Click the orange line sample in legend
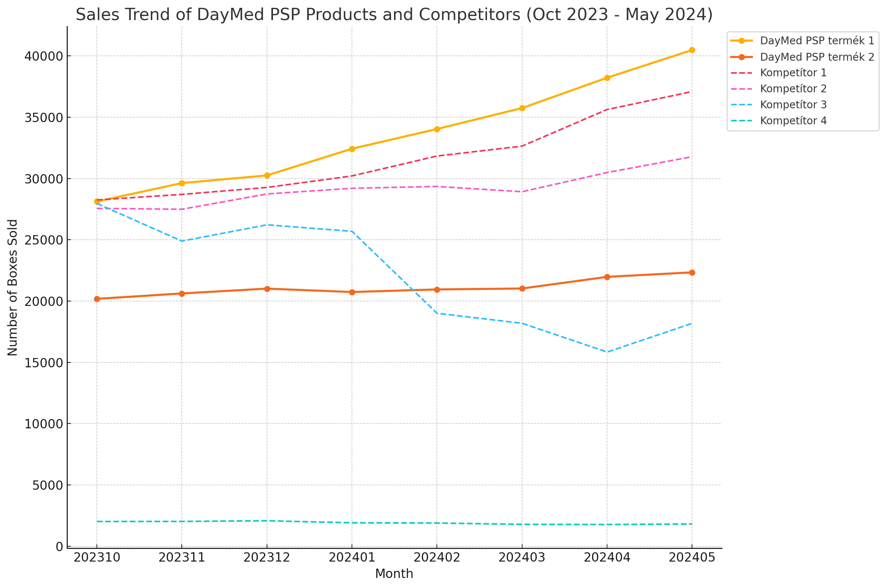 [741, 57]
